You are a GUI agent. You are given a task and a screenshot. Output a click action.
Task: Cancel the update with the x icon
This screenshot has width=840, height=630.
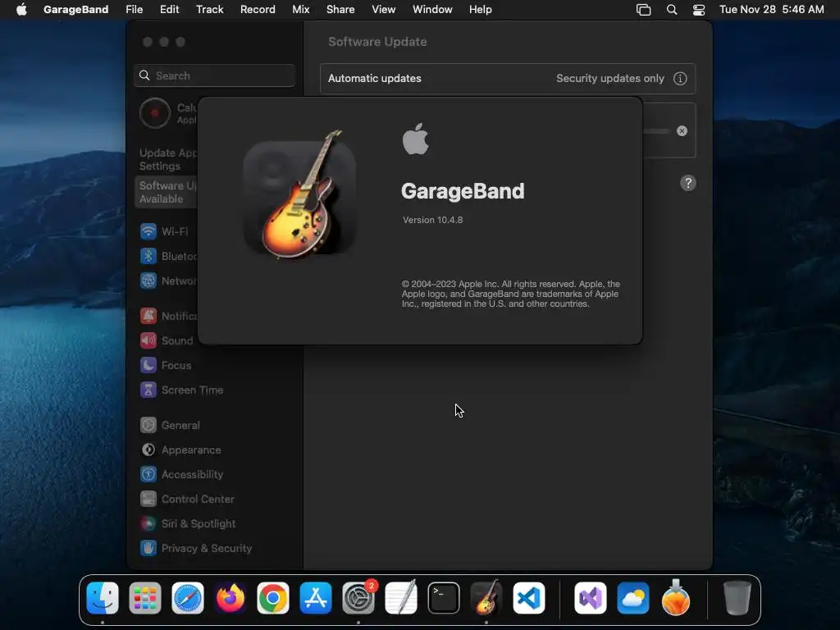point(682,130)
